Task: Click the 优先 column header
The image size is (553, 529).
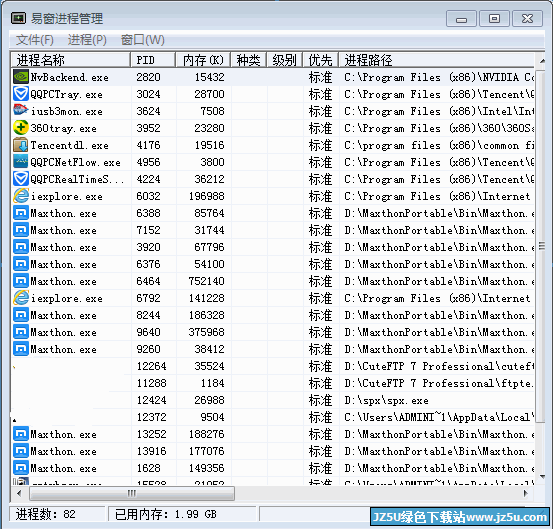Action: point(321,60)
